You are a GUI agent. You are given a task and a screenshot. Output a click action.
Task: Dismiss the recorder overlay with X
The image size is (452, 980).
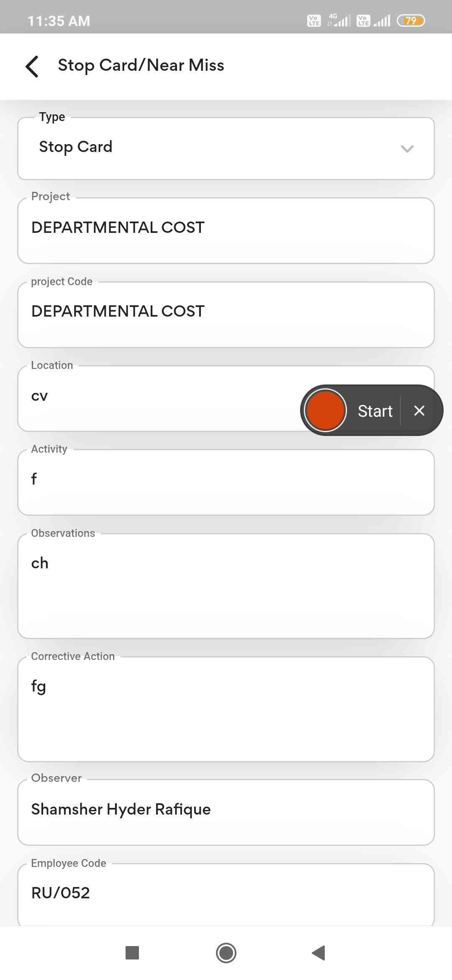coord(419,410)
